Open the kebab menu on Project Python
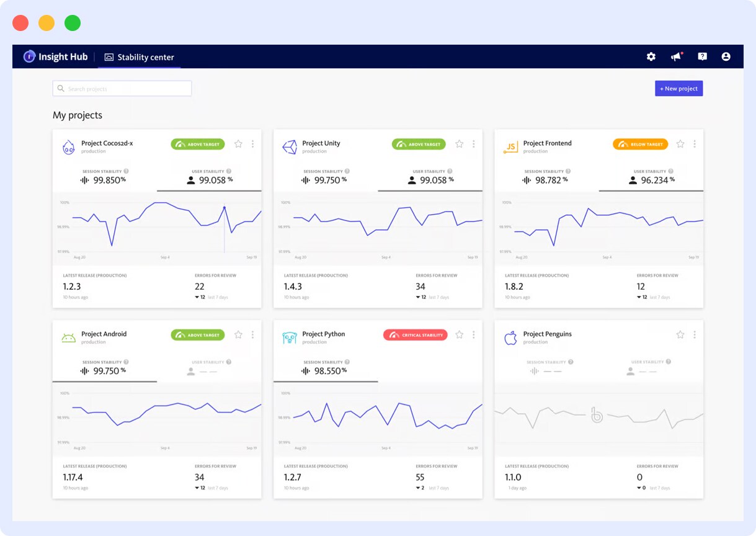 pos(473,334)
